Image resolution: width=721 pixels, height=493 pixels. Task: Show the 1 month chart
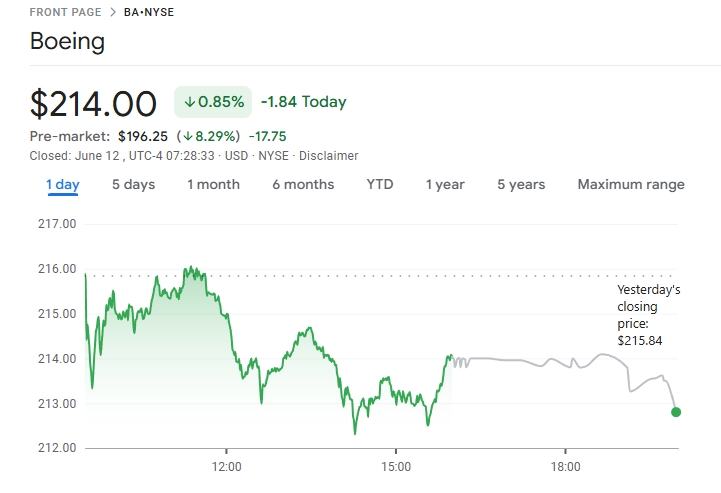tap(213, 184)
